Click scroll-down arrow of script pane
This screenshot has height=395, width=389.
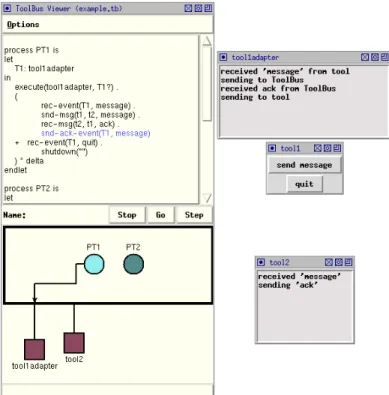[207, 198]
